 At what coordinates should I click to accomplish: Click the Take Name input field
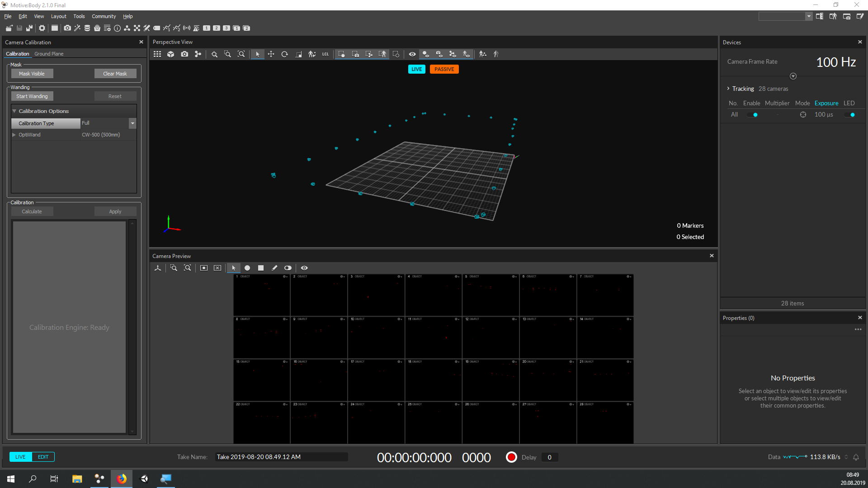(x=281, y=457)
